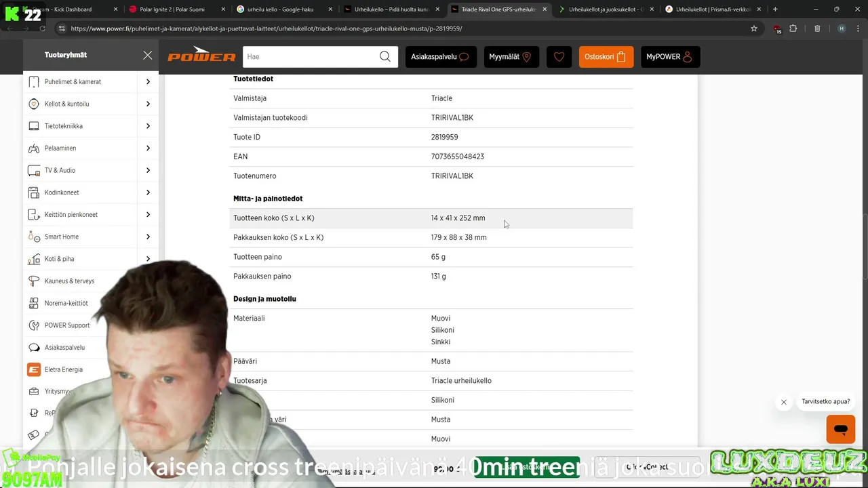Expand Pelaaminen chevron
This screenshot has width=868, height=488.
click(148, 148)
